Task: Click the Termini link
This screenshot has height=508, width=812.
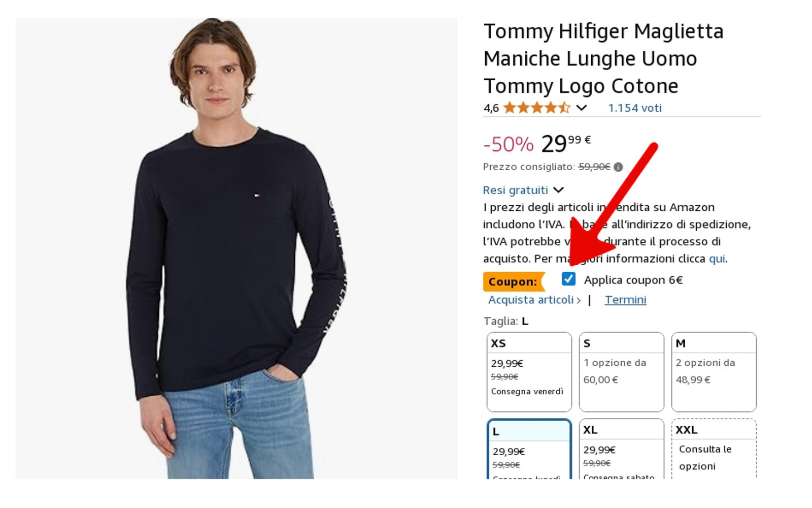Action: coord(625,300)
